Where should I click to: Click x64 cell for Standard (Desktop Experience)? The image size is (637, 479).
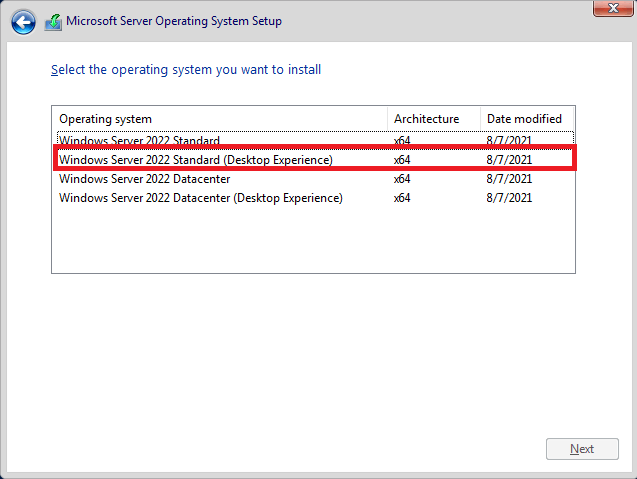(402, 160)
